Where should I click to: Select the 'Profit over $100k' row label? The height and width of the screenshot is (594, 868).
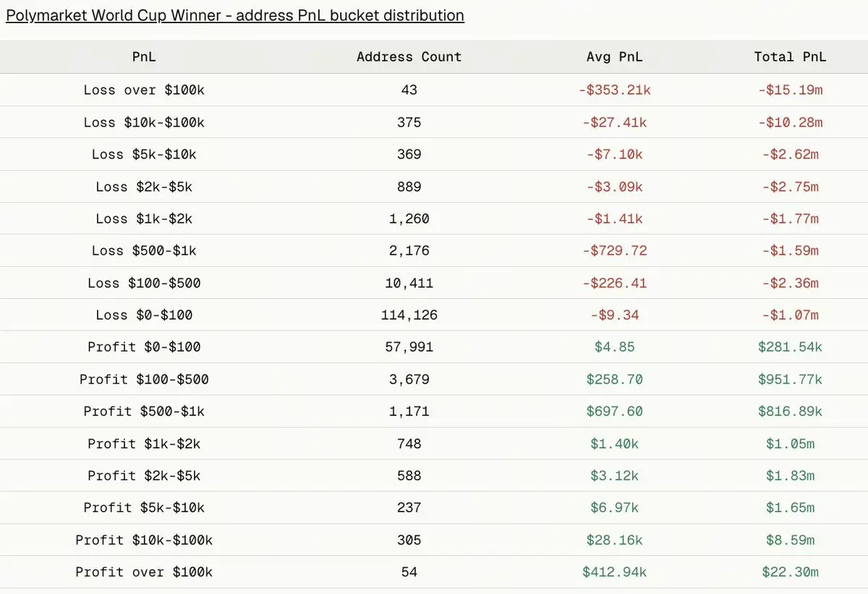click(144, 572)
